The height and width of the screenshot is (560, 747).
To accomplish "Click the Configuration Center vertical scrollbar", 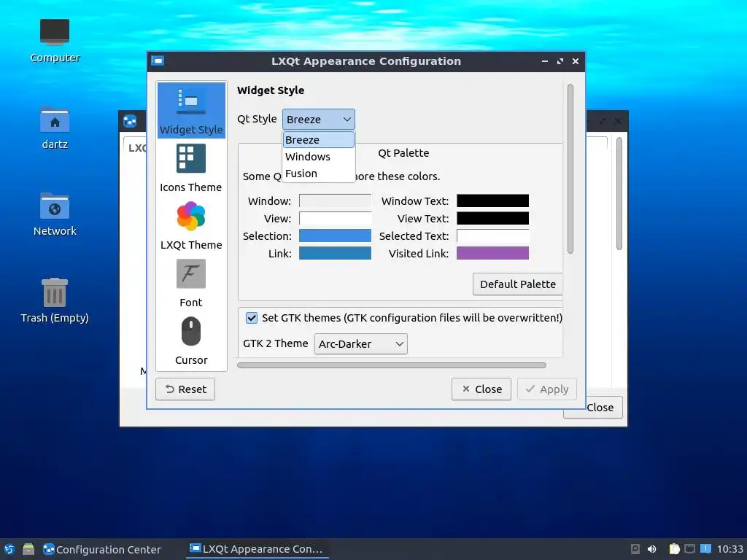I will [x=619, y=193].
